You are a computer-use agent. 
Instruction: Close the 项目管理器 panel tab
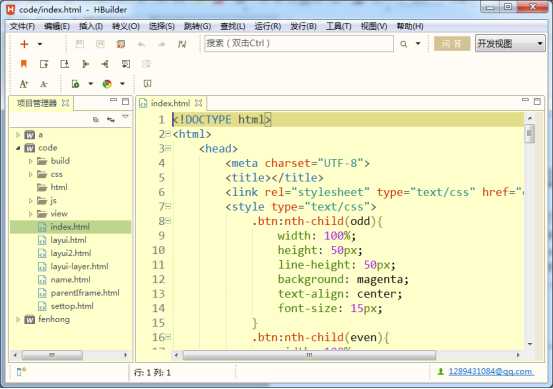[65, 103]
